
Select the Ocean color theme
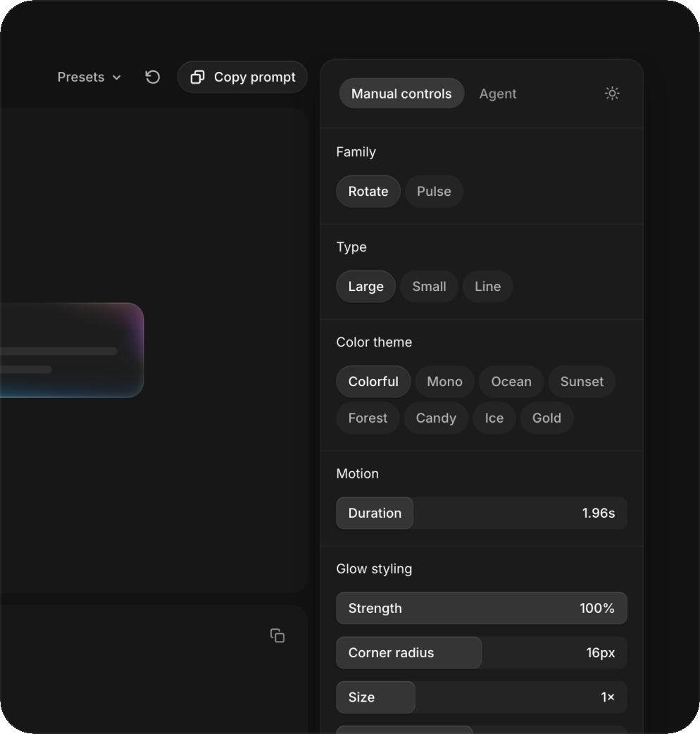pos(511,382)
